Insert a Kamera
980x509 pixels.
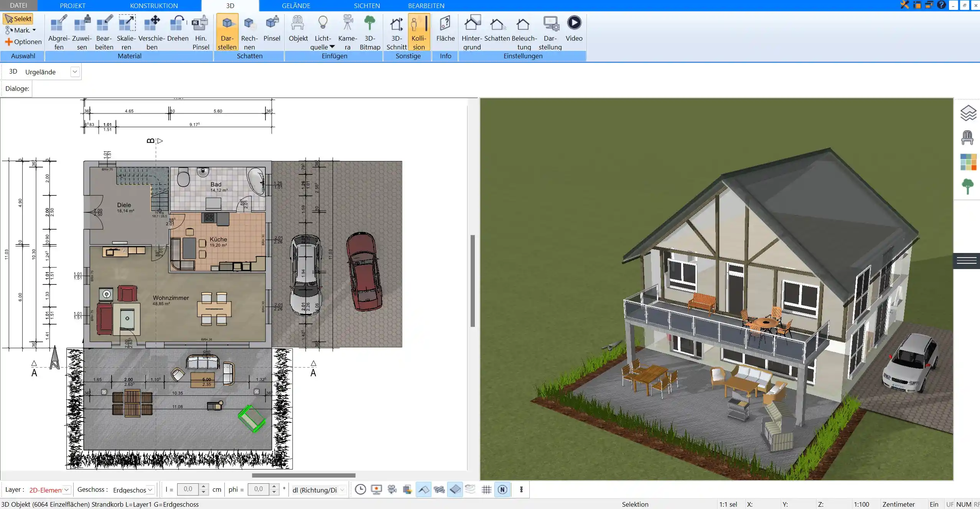click(x=348, y=33)
